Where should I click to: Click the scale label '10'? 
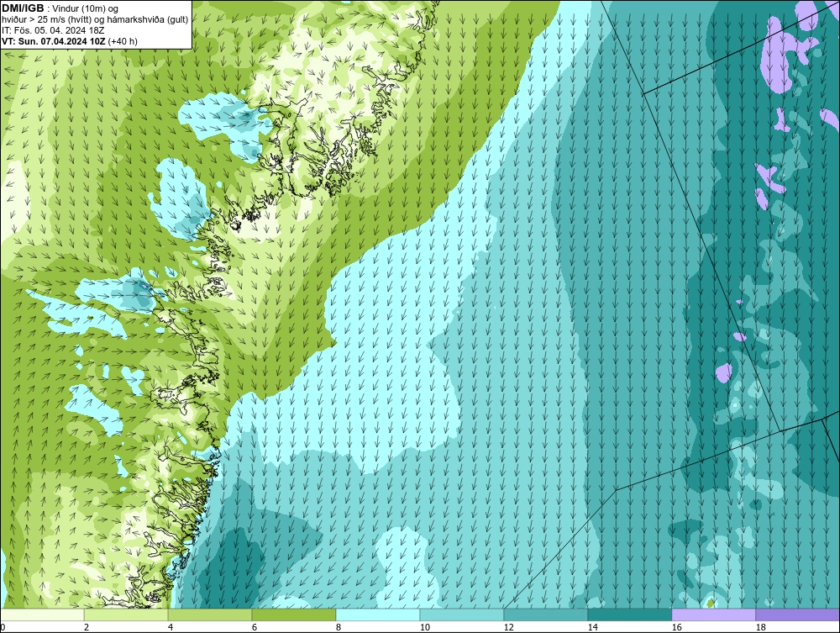(425, 627)
